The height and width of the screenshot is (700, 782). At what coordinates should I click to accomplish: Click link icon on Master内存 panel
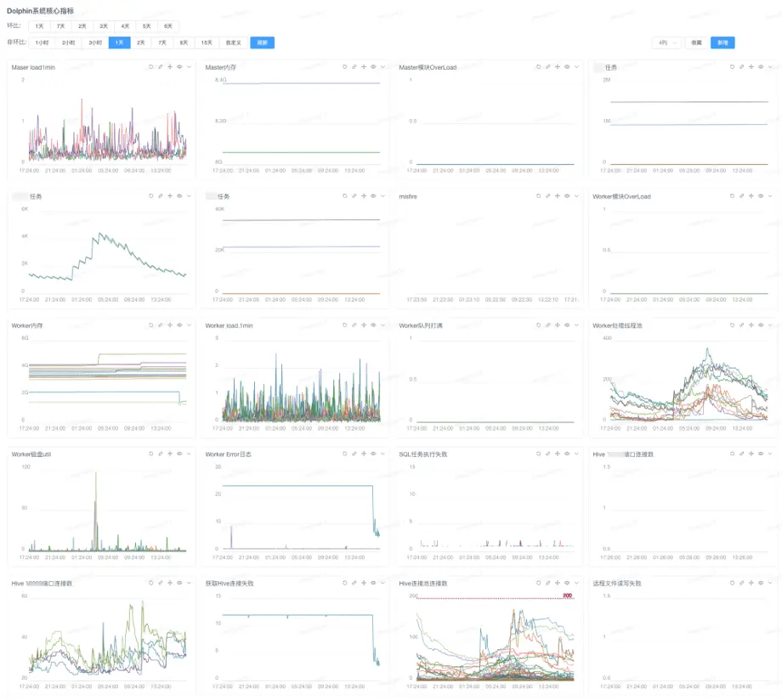[x=354, y=67]
